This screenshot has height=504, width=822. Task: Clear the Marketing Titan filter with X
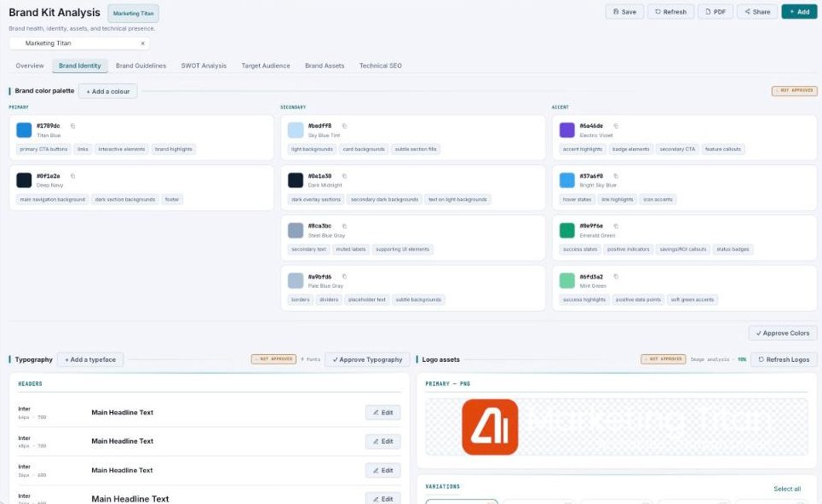pos(142,43)
